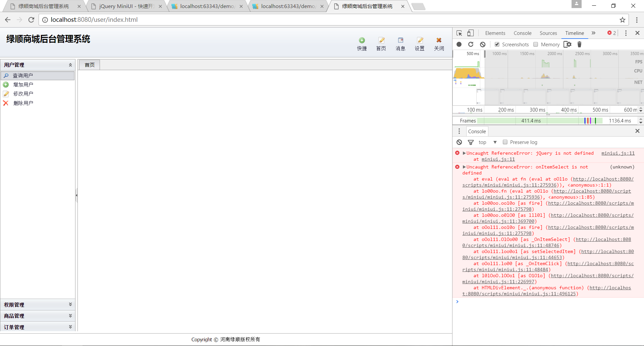The width and height of the screenshot is (644, 346).
Task: Collect garbage with trash icon
Action: pyautogui.click(x=579, y=44)
